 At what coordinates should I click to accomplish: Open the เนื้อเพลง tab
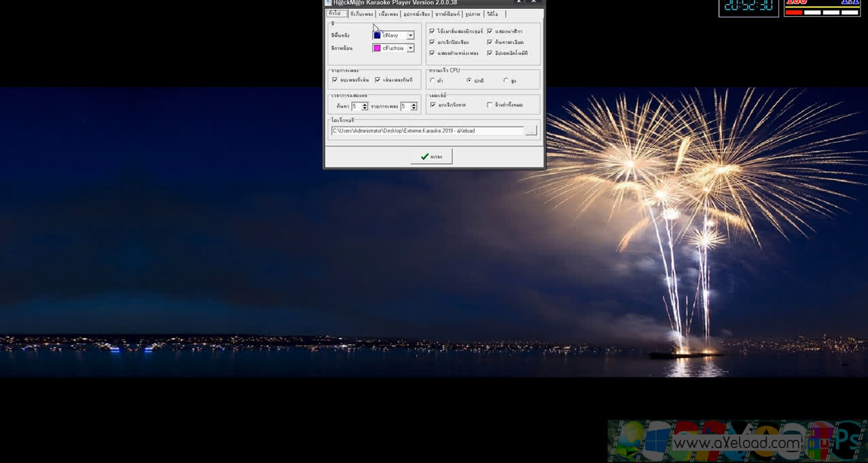pyautogui.click(x=388, y=14)
